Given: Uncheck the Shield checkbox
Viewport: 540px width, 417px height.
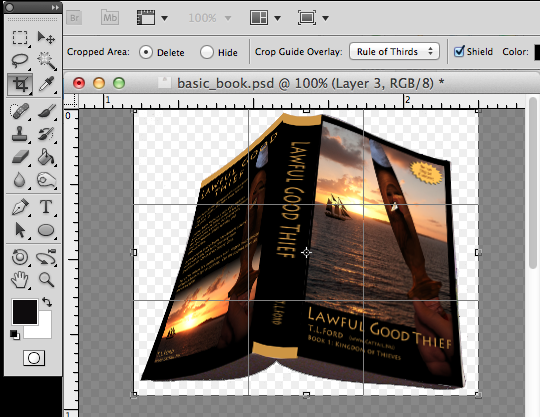Looking at the screenshot, I should click(x=459, y=52).
